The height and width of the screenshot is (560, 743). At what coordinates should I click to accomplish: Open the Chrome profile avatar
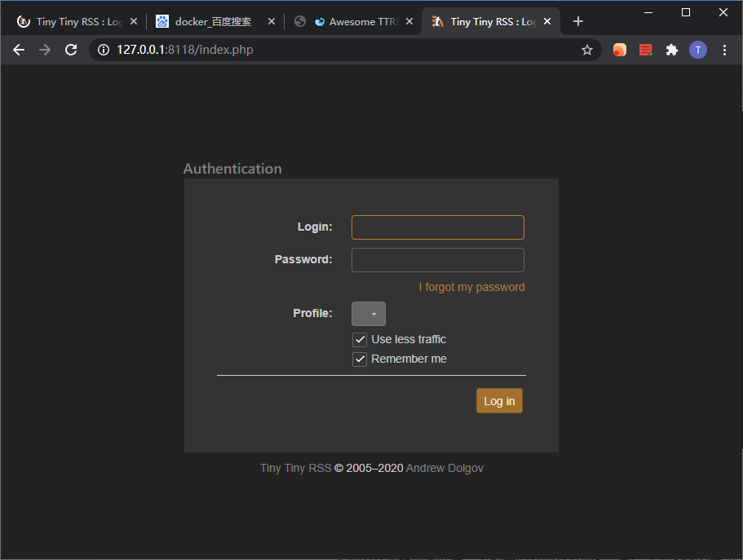[x=697, y=51]
